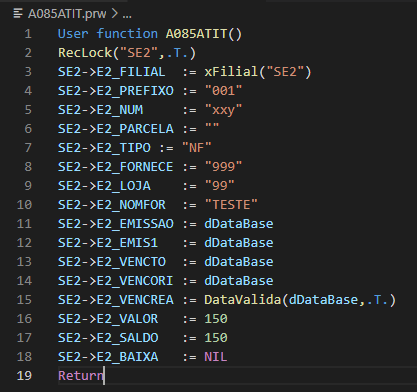Click SE2->E2_FILIAL field

point(111,72)
